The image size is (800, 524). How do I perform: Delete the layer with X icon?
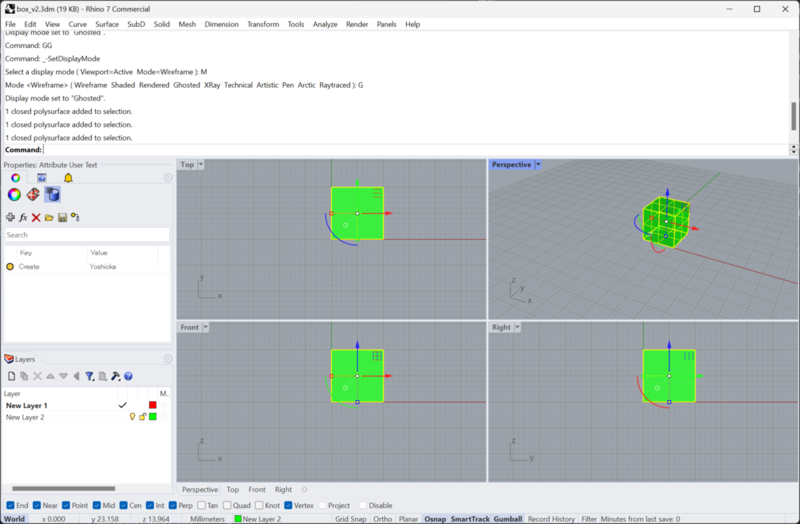tap(37, 376)
